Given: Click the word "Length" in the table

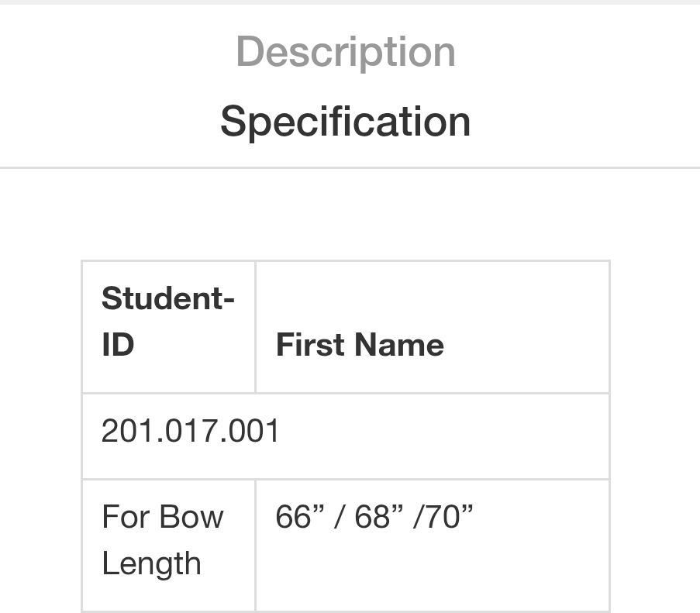Looking at the screenshot, I should pos(151,563).
